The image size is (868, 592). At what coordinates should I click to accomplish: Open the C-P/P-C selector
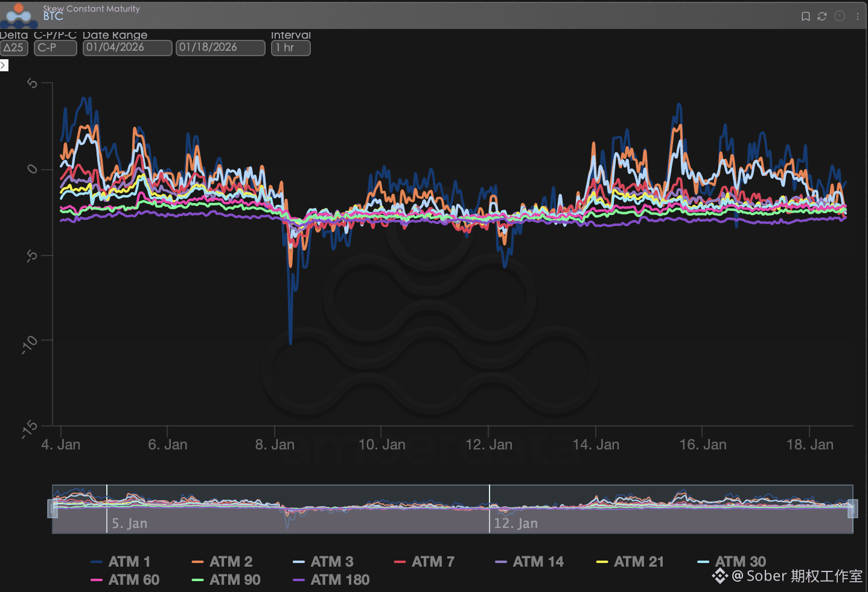[55, 48]
